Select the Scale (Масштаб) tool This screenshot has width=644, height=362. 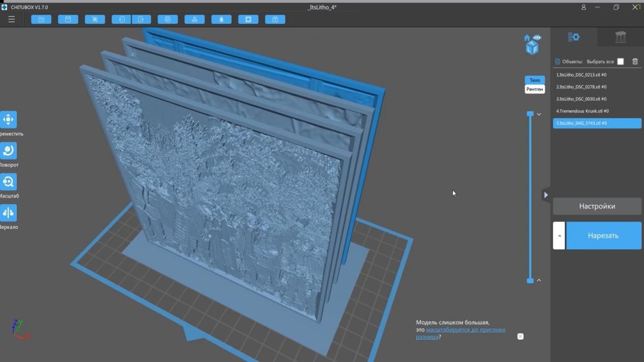click(9, 182)
